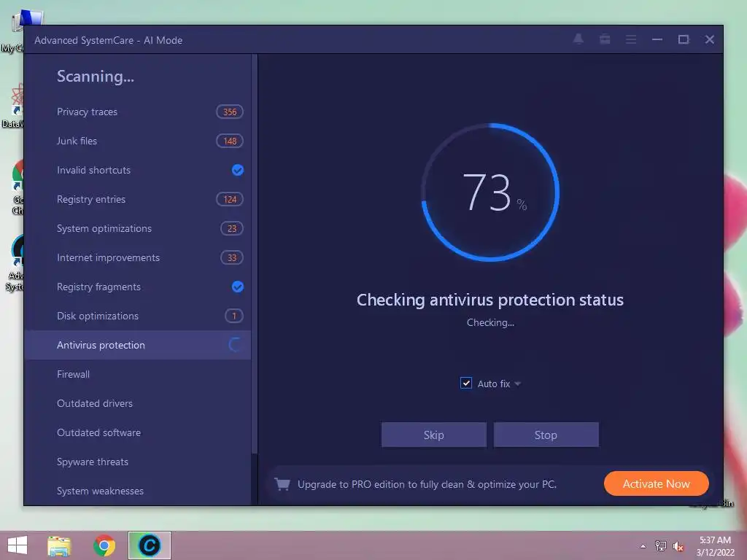Click the System optimizations 23 badge
The height and width of the screenshot is (560, 747).
point(231,228)
